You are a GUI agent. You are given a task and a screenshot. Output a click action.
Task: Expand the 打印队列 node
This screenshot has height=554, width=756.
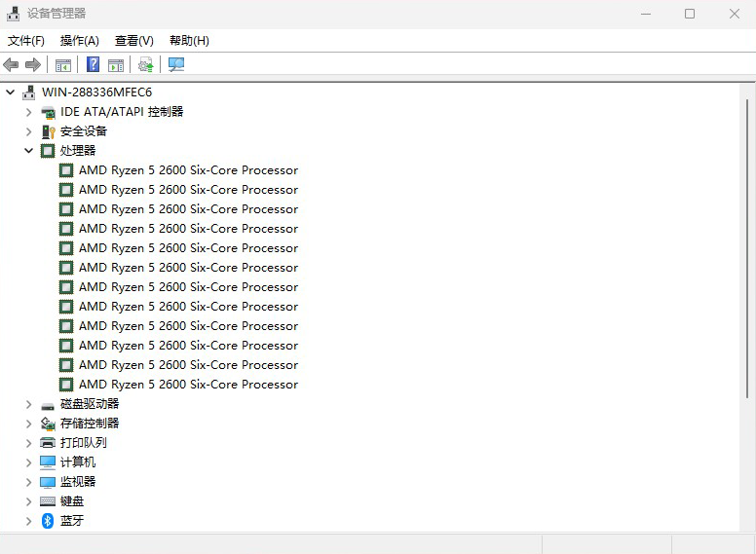[29, 443]
